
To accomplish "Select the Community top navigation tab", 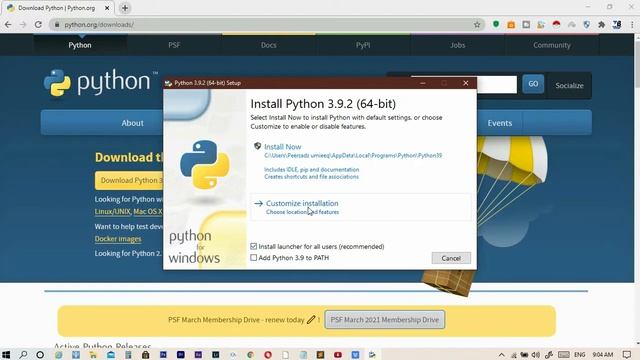I will tap(552, 45).
